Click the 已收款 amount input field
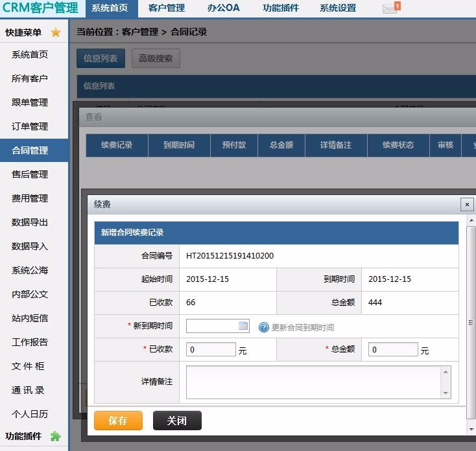Screen dimensions: 476x451 point(211,350)
